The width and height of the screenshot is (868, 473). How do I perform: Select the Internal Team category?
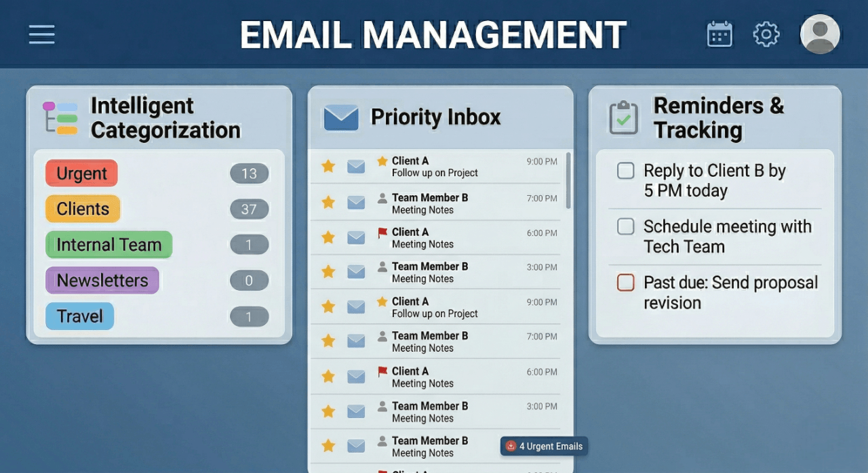[x=108, y=245]
